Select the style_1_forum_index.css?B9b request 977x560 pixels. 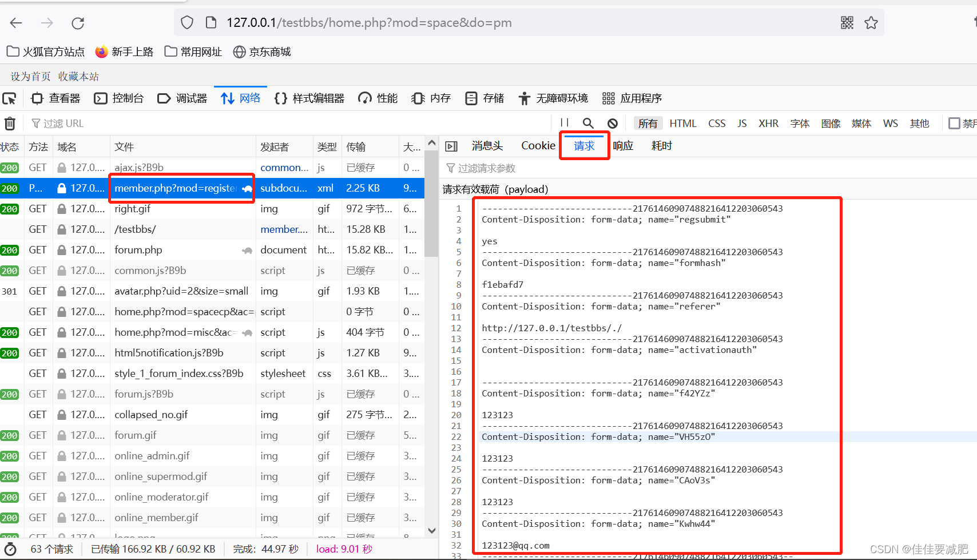212,374
